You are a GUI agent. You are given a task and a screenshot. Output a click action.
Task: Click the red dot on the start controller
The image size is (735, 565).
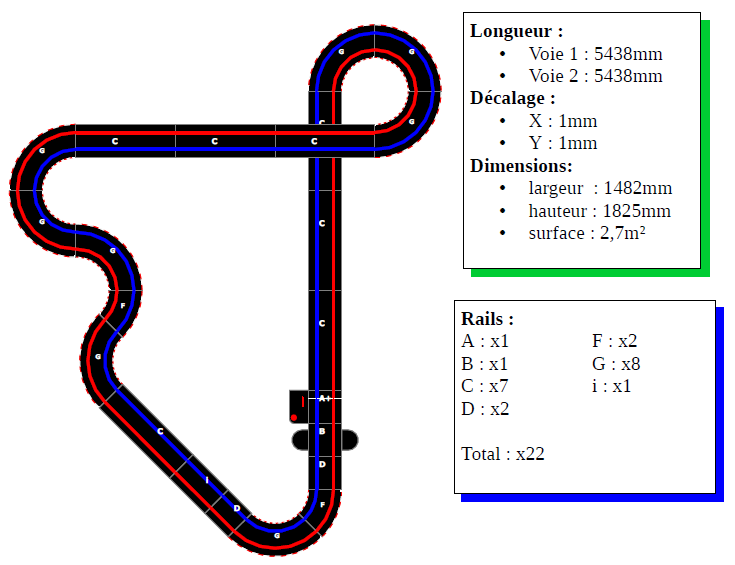point(294,415)
